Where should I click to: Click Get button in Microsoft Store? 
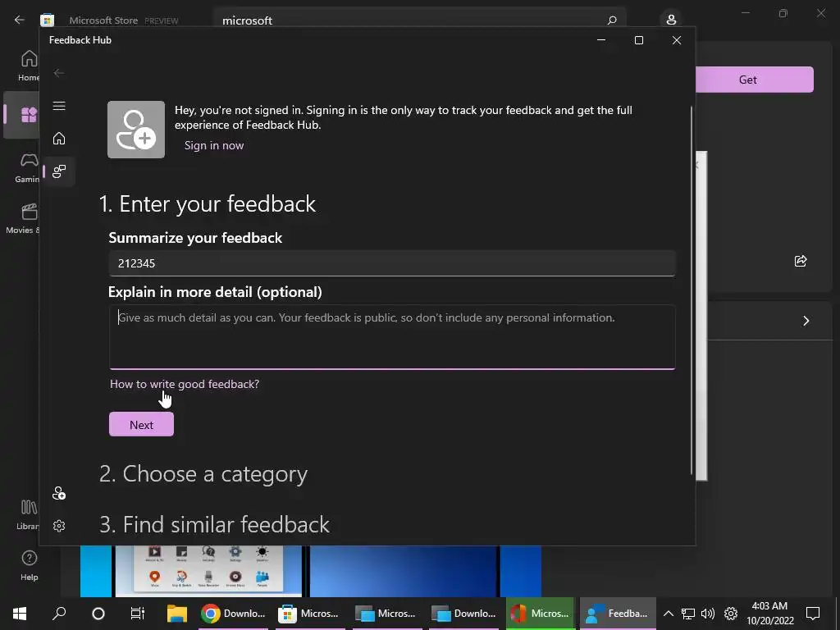tap(755, 80)
